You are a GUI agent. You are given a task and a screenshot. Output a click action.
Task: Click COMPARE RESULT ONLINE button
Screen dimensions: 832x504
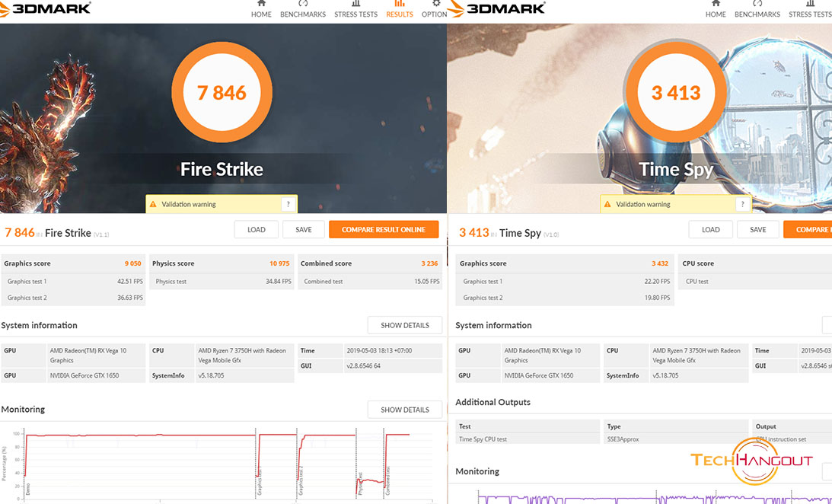[384, 230]
